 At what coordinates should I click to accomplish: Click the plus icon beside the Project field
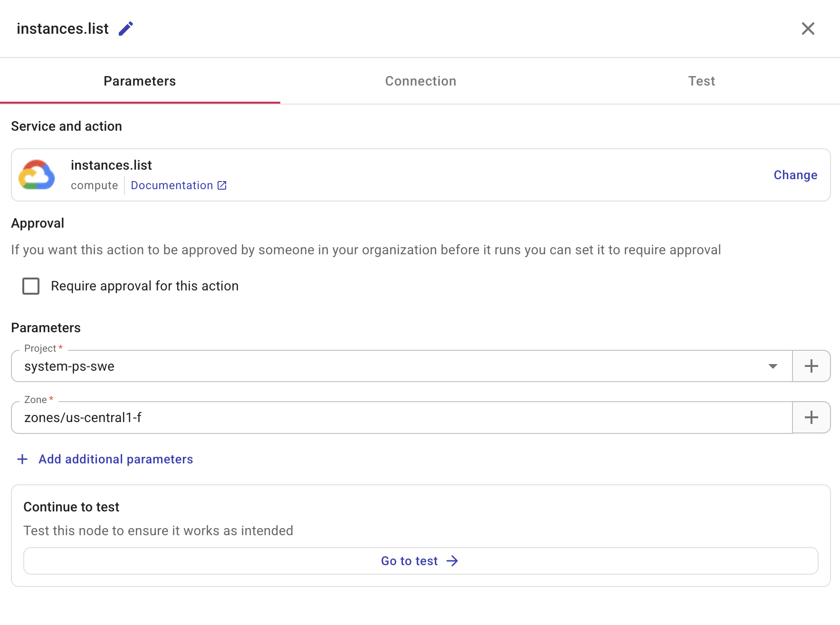coord(811,365)
